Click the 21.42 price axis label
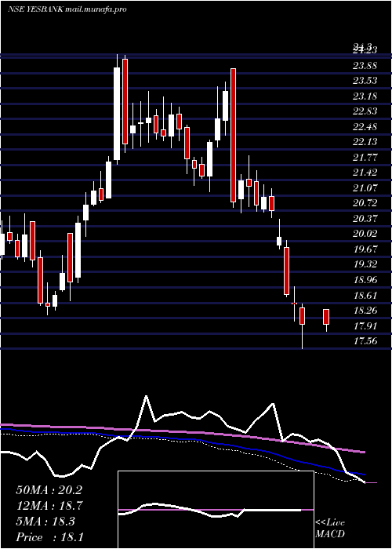Image resolution: width=392 pixels, height=549 pixels. (365, 173)
